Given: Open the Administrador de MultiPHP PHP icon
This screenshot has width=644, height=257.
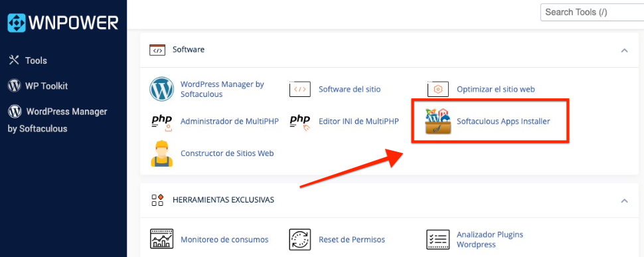Looking at the screenshot, I should coord(161,122).
